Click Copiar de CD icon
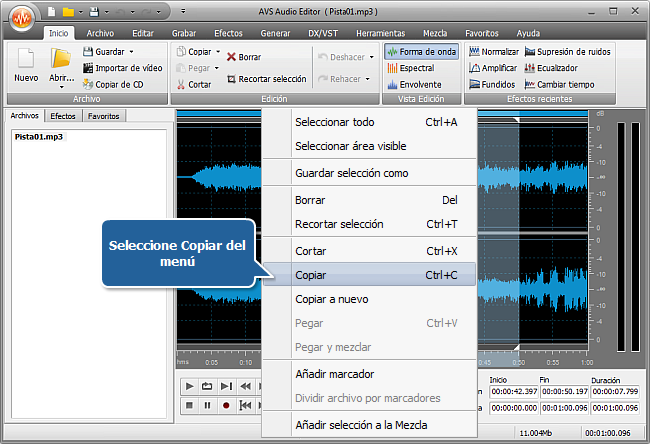This screenshot has width=650, height=444. click(88, 84)
